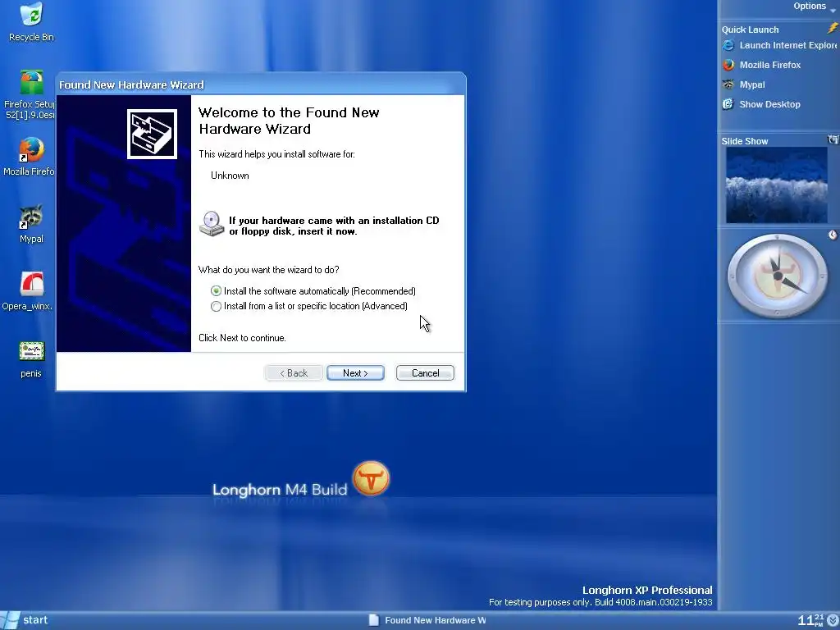
Task: Click the 'Click Next to continue.' text
Action: pyautogui.click(x=242, y=338)
